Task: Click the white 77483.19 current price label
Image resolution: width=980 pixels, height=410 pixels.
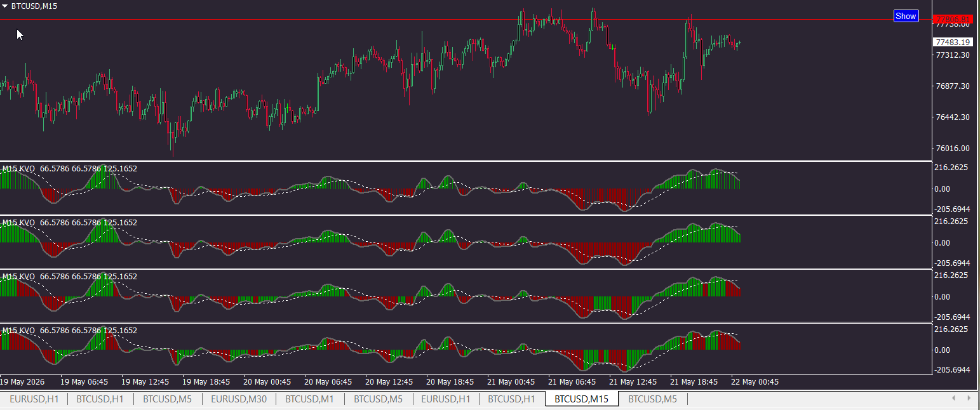Action: pyautogui.click(x=952, y=42)
